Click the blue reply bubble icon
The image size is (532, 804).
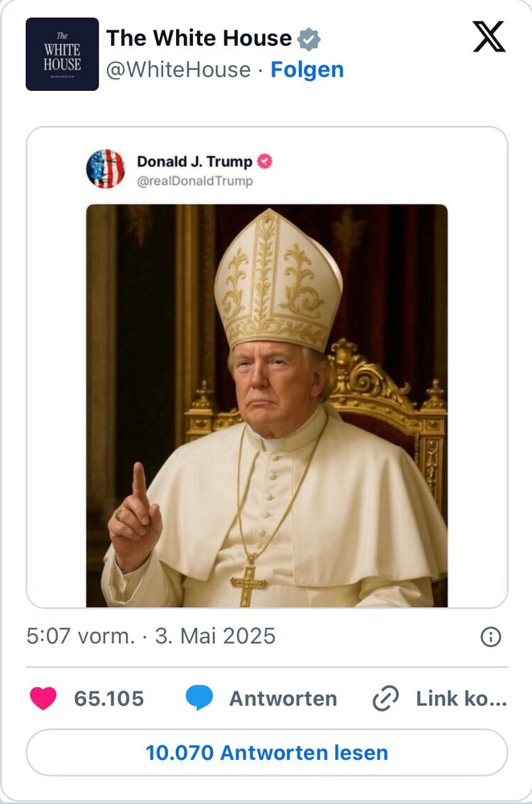click(198, 699)
